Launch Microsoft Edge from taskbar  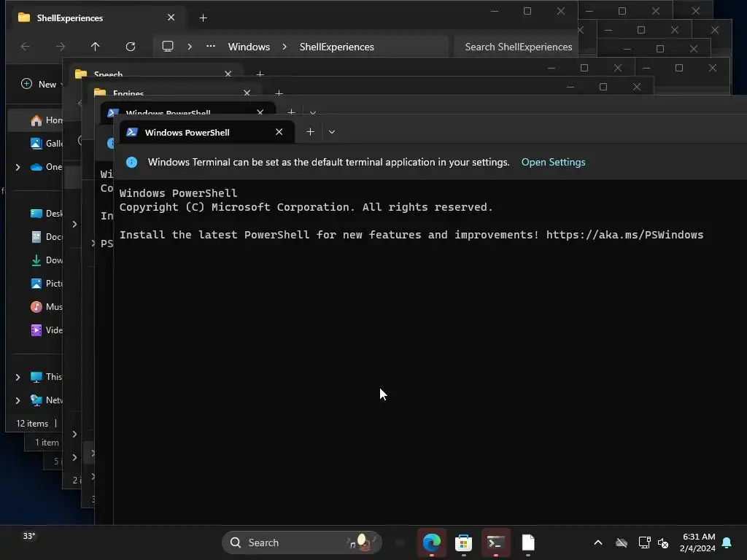click(x=432, y=542)
